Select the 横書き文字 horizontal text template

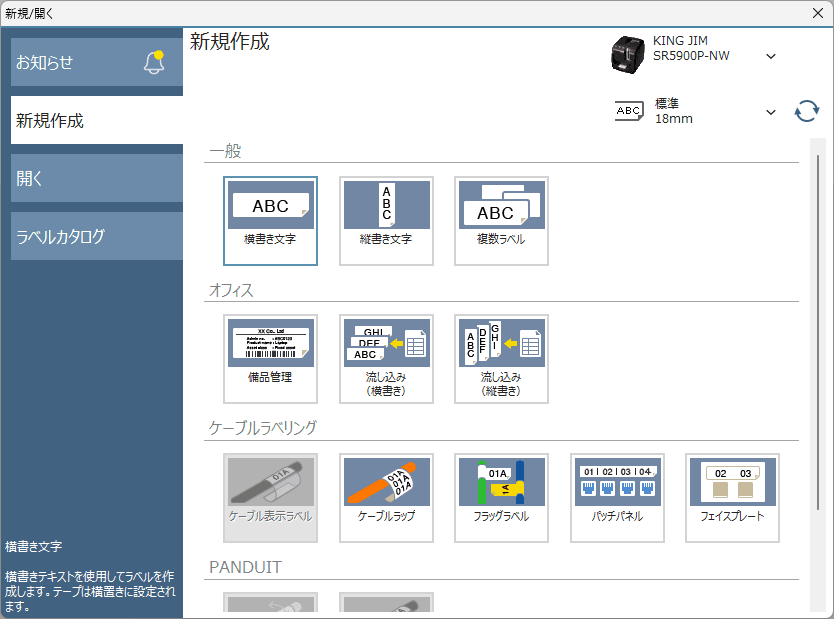coord(270,221)
